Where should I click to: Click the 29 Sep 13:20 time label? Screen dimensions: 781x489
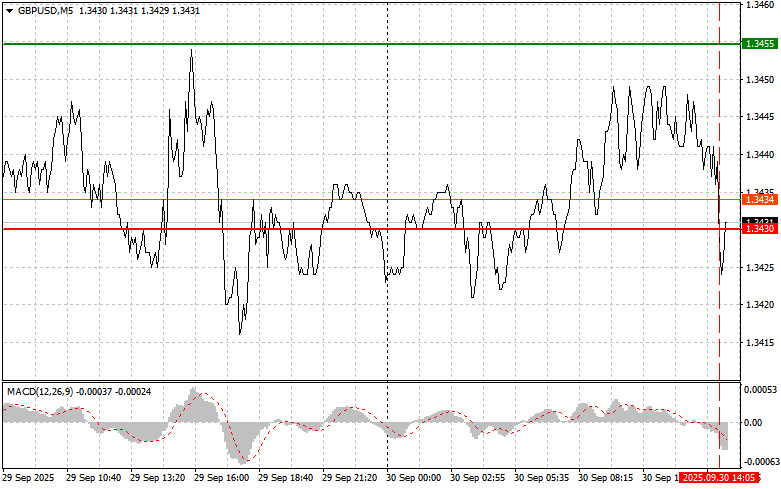click(x=157, y=478)
